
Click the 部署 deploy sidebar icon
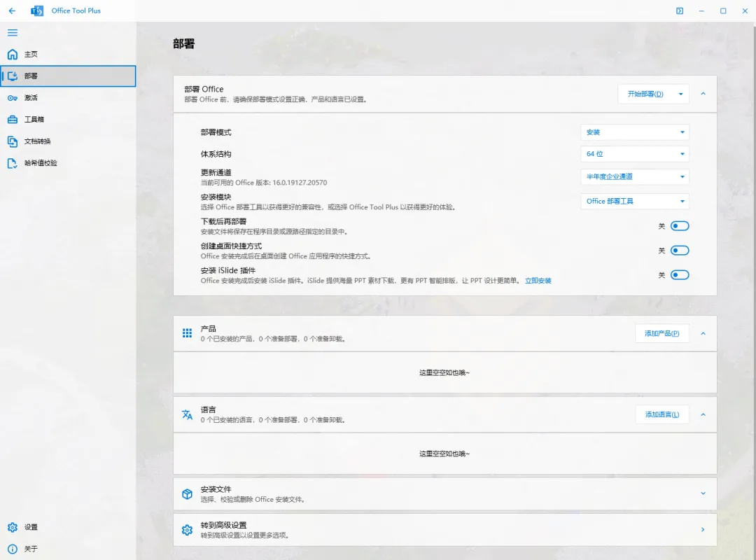pyautogui.click(x=13, y=76)
